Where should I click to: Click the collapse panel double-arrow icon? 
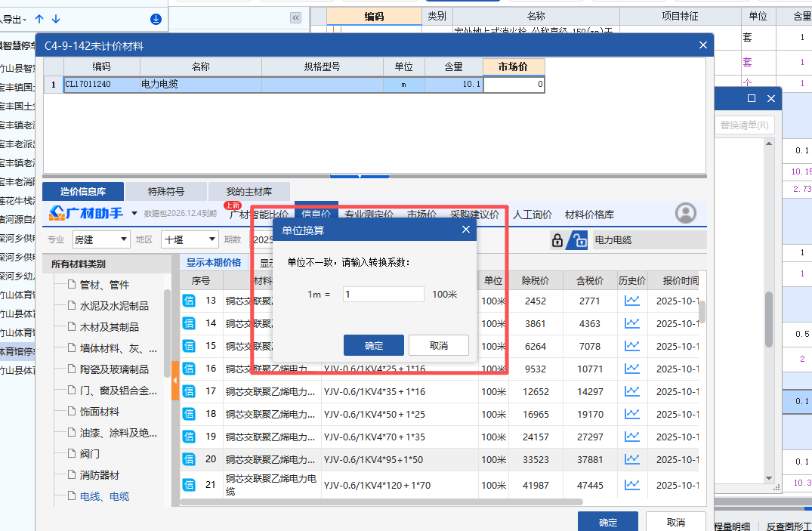point(295,16)
